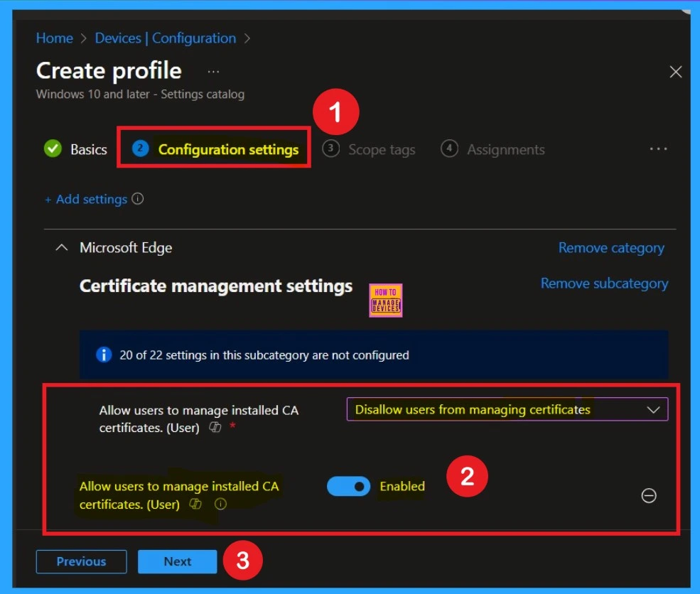Click the copilot icon next to first CA certificates setting

click(215, 427)
